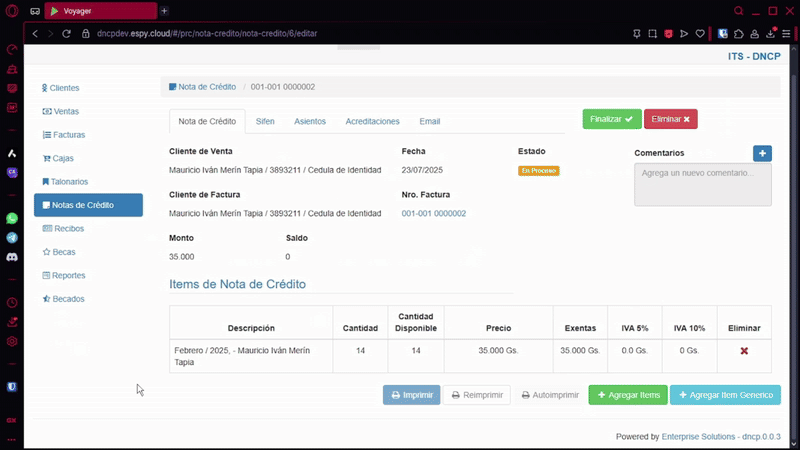Open Discord in the Opera sidebar
This screenshot has width=800, height=450.
12,257
